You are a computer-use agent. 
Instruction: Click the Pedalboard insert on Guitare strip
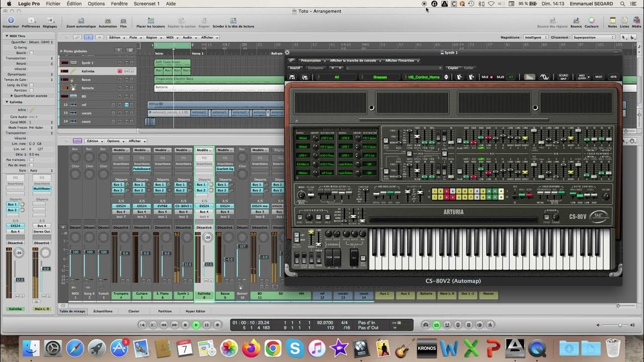142,169
